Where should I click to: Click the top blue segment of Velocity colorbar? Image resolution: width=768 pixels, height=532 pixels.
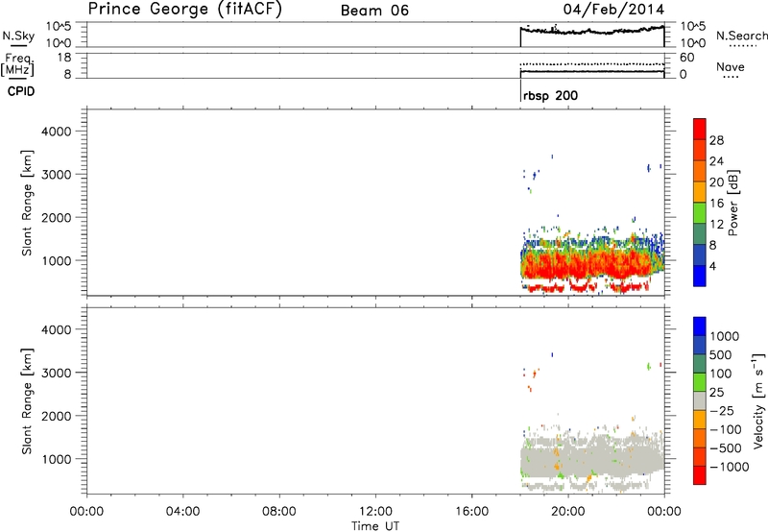700,326
